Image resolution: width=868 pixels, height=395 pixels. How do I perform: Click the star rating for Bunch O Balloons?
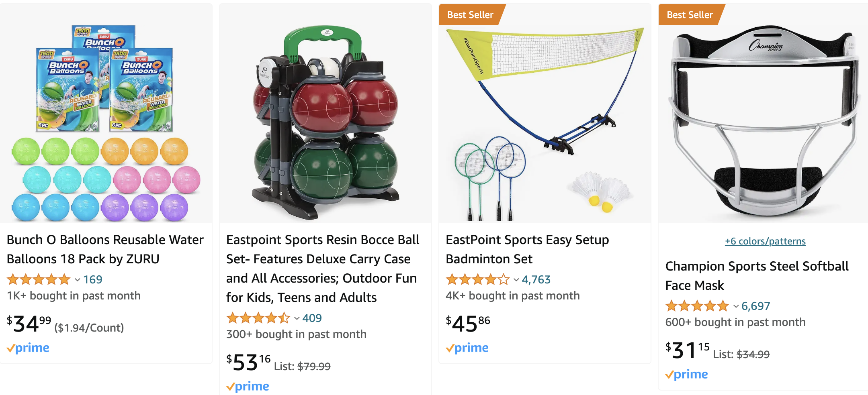click(38, 279)
